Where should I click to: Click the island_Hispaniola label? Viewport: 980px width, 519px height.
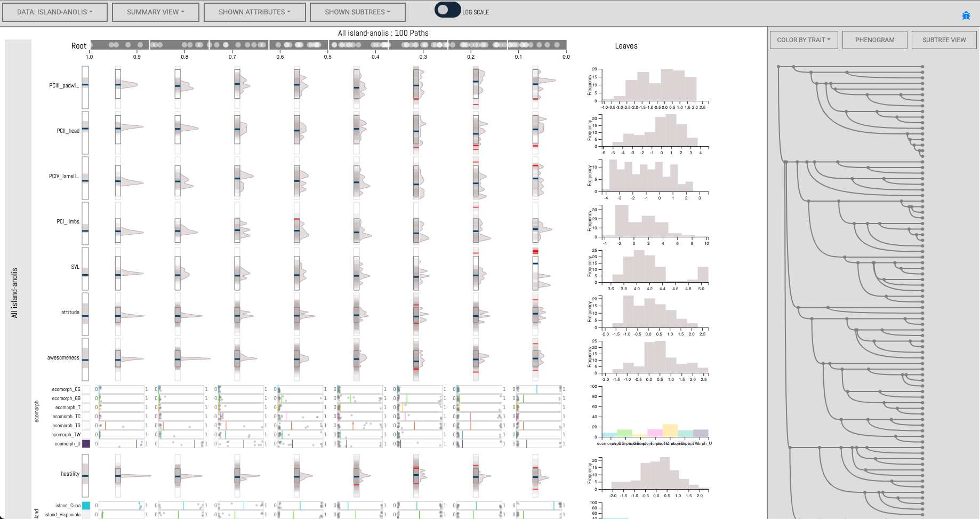point(62,515)
